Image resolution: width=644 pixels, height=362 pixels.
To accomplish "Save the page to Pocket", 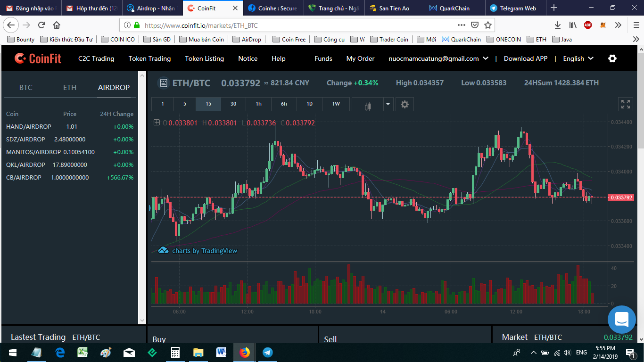I will click(475, 25).
